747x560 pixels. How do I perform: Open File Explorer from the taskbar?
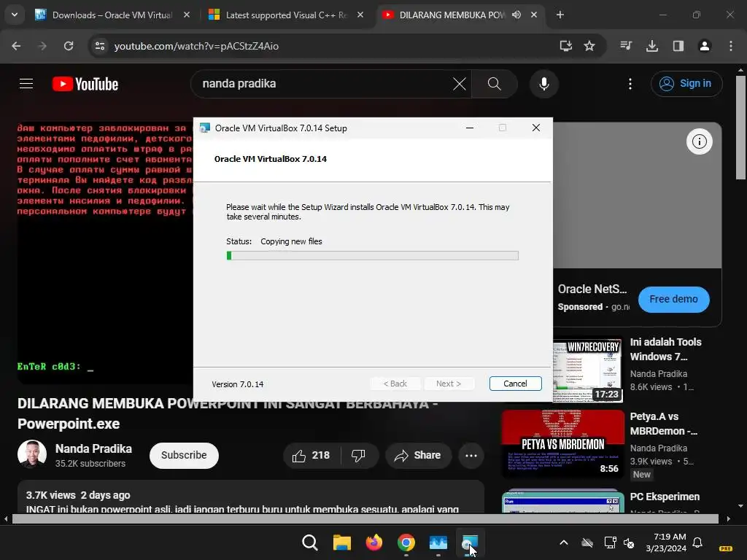pyautogui.click(x=342, y=542)
